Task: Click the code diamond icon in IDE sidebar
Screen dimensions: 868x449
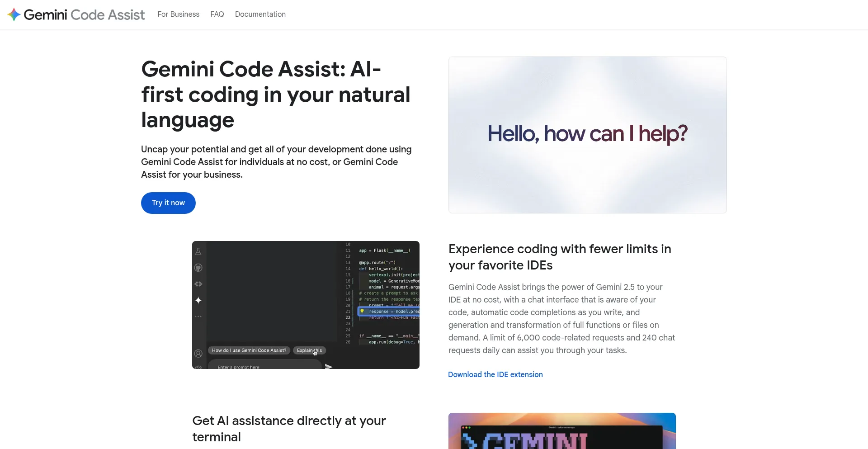Action: [198, 284]
